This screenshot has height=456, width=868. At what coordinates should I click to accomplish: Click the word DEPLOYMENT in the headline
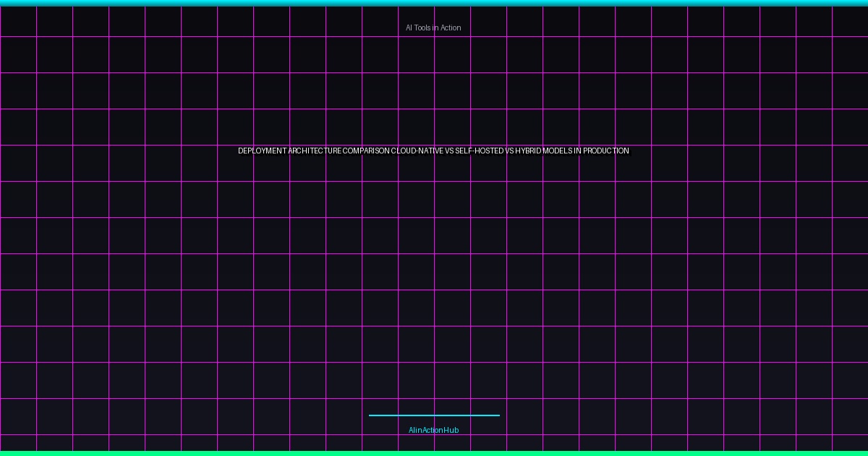262,151
